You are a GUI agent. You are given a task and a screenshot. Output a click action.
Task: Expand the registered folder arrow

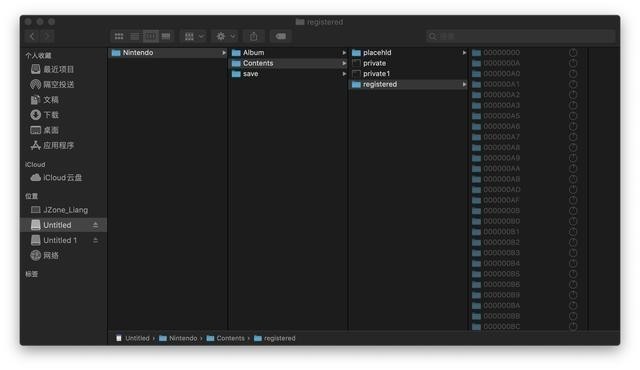tap(464, 84)
